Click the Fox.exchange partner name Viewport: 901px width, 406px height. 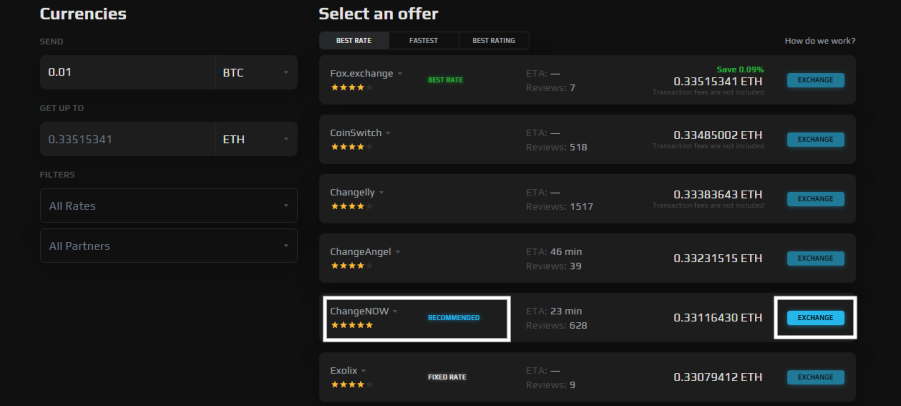(x=361, y=74)
